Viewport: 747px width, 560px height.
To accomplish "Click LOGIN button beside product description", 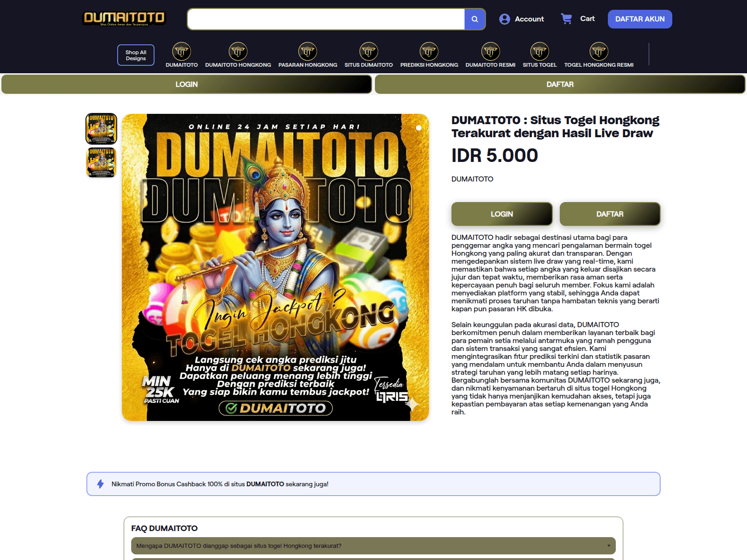I will click(502, 214).
